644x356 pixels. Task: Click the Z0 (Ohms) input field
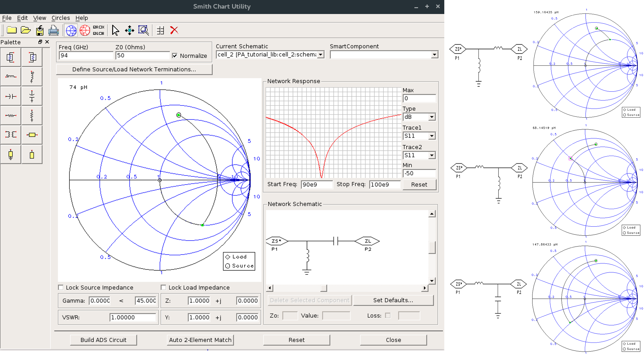pyautogui.click(x=142, y=55)
